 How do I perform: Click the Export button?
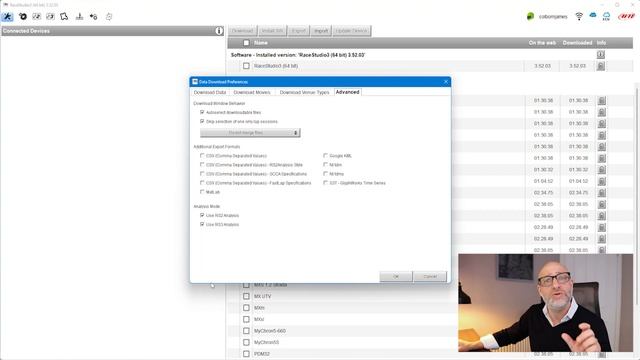pos(299,31)
